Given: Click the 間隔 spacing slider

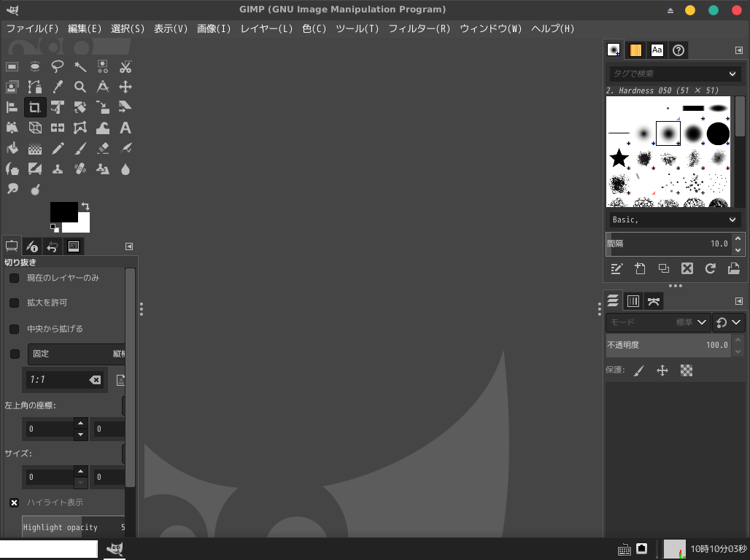Looking at the screenshot, I should coord(668,244).
